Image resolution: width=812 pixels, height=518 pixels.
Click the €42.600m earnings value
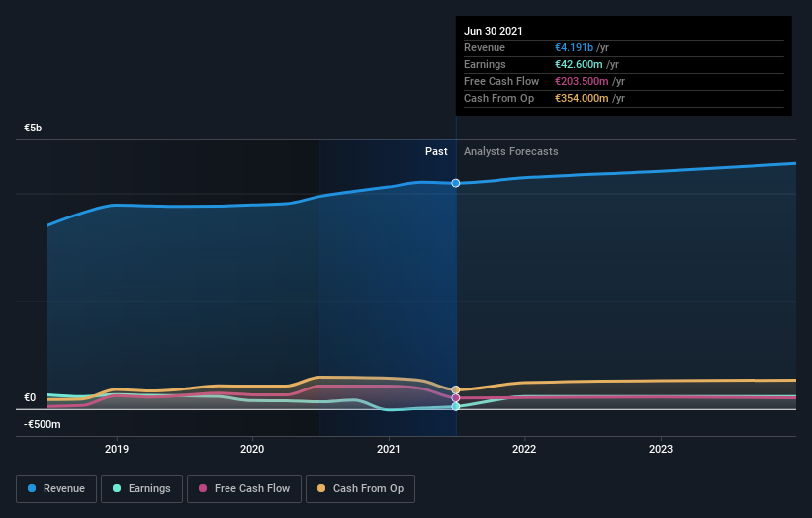tap(579, 64)
